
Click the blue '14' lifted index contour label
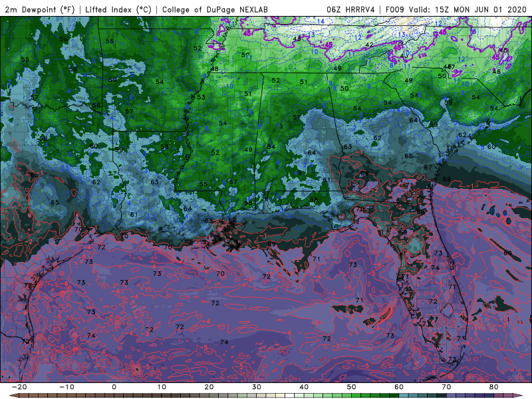point(321,21)
